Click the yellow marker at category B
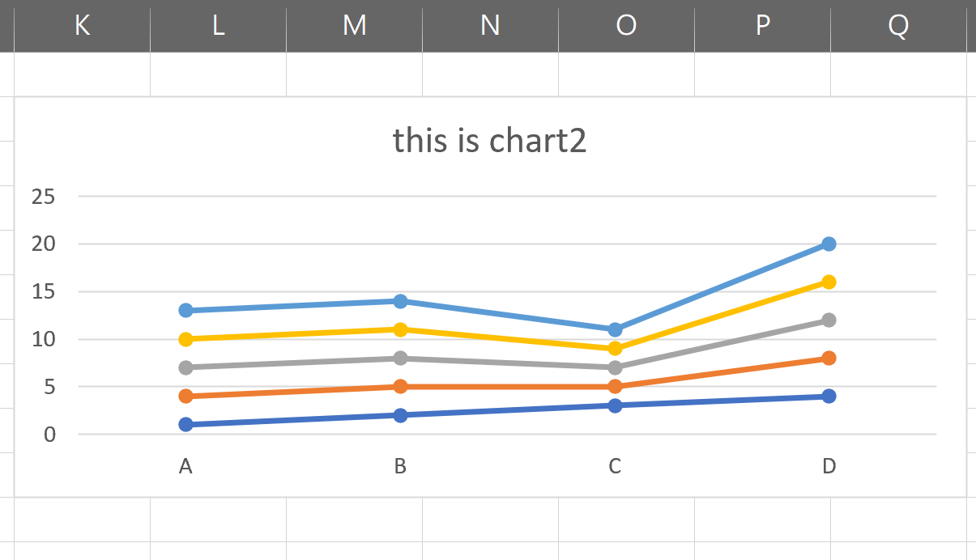976x560 pixels. point(400,329)
